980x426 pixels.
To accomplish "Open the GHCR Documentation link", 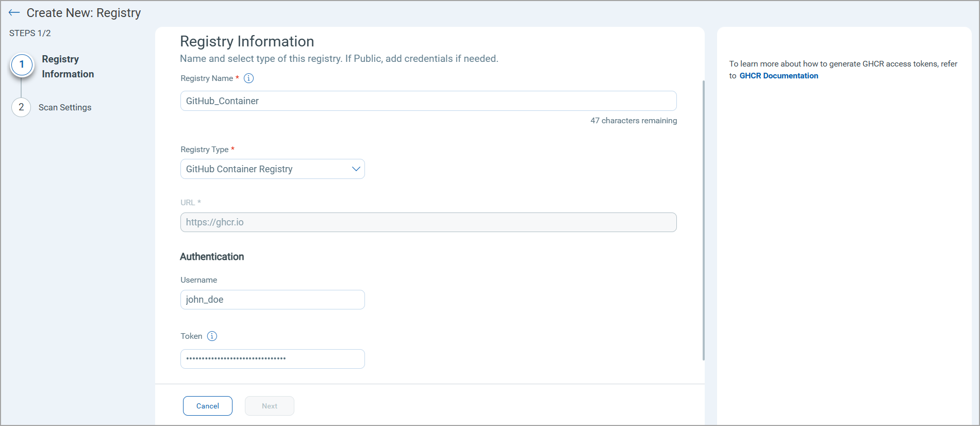I will click(x=778, y=76).
